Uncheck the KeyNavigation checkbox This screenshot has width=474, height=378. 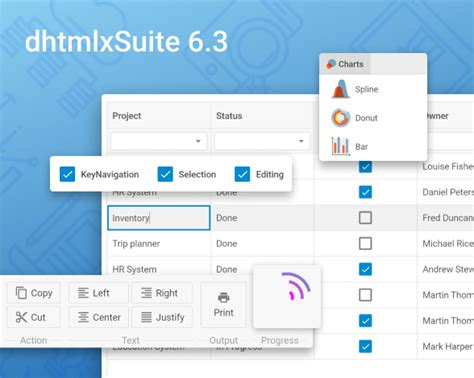(x=67, y=174)
